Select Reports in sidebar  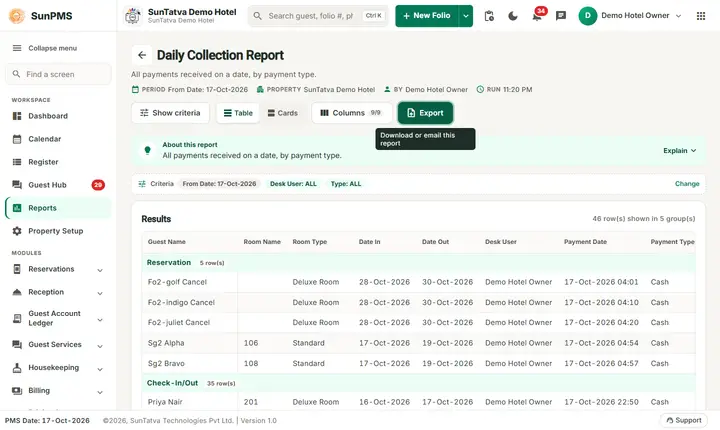(x=58, y=208)
